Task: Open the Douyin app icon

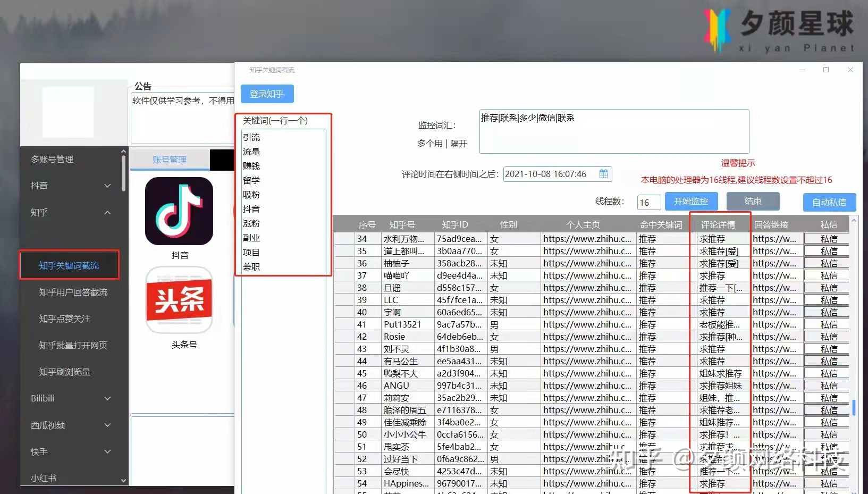Action: pos(179,212)
